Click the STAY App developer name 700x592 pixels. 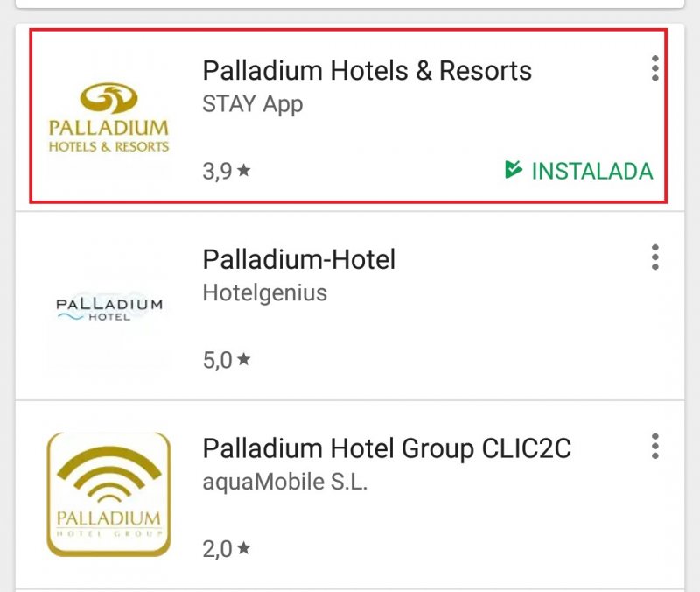coord(253,105)
